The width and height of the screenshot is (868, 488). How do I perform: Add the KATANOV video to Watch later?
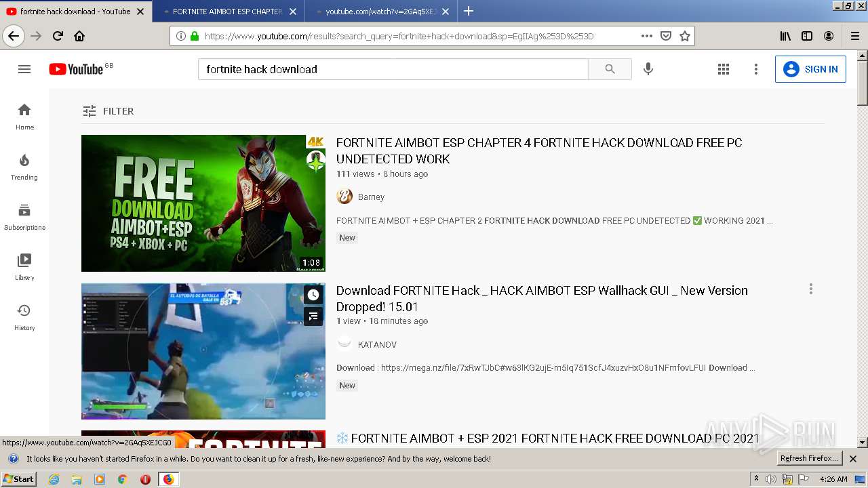point(313,295)
